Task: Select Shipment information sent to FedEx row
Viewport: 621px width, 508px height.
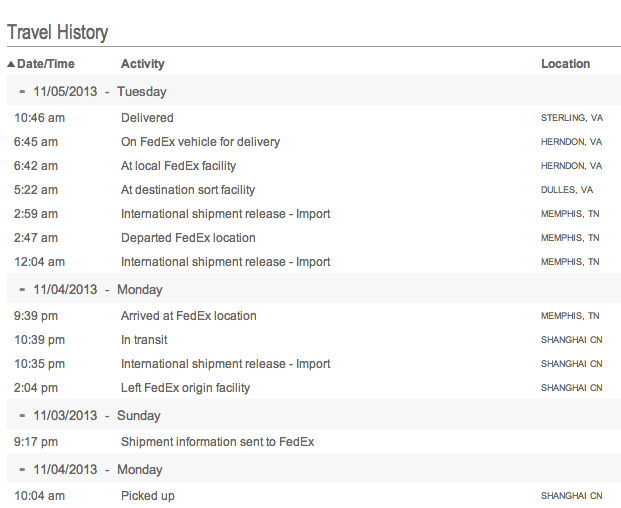Action: pyautogui.click(x=217, y=442)
